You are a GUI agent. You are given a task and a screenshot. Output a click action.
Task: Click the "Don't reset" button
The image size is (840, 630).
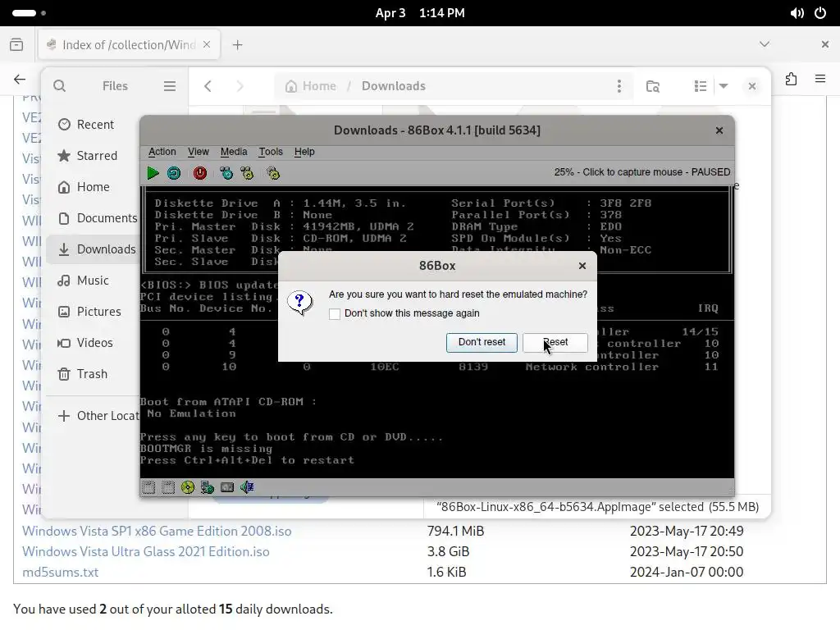coord(482,342)
